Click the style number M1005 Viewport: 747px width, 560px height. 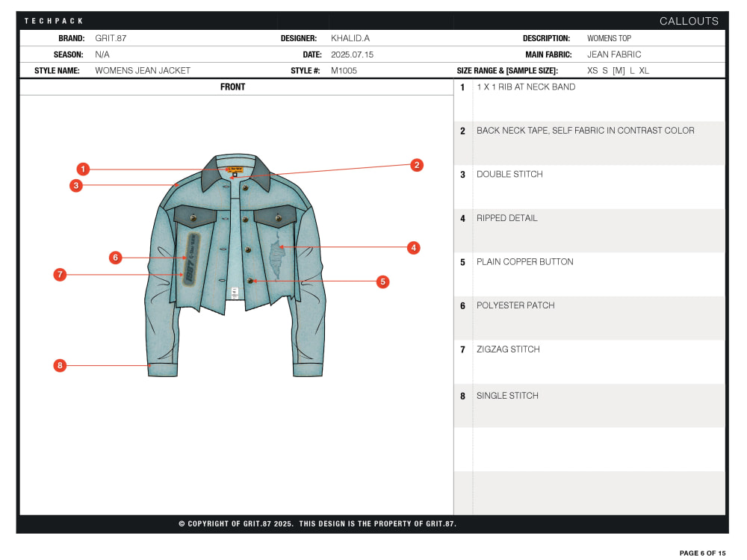[x=344, y=70]
